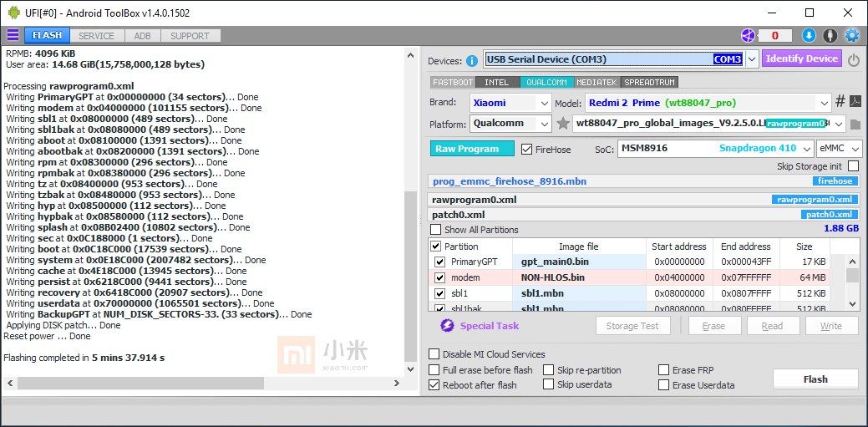This screenshot has width=868, height=427.
Task: Select the FASTBOOT mode tab
Action: [x=452, y=82]
